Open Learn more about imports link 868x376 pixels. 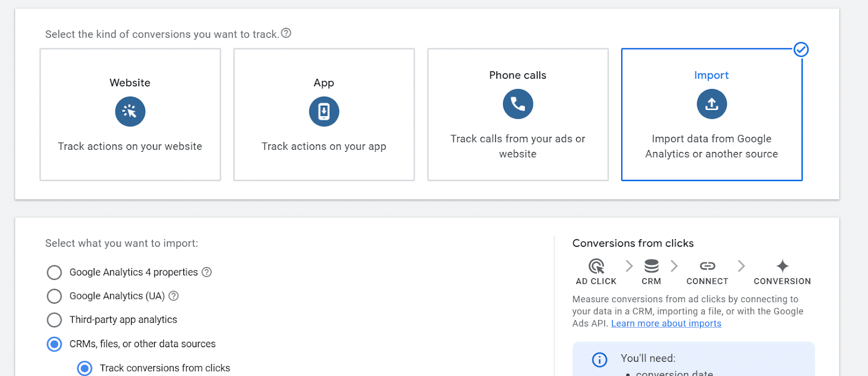(x=666, y=324)
